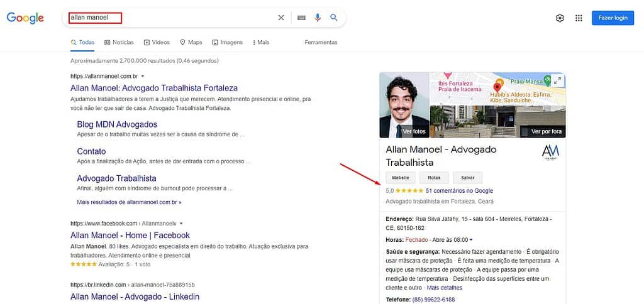644x304 pixels.
Task: Start voice search with the microphone icon
Action: tap(318, 18)
